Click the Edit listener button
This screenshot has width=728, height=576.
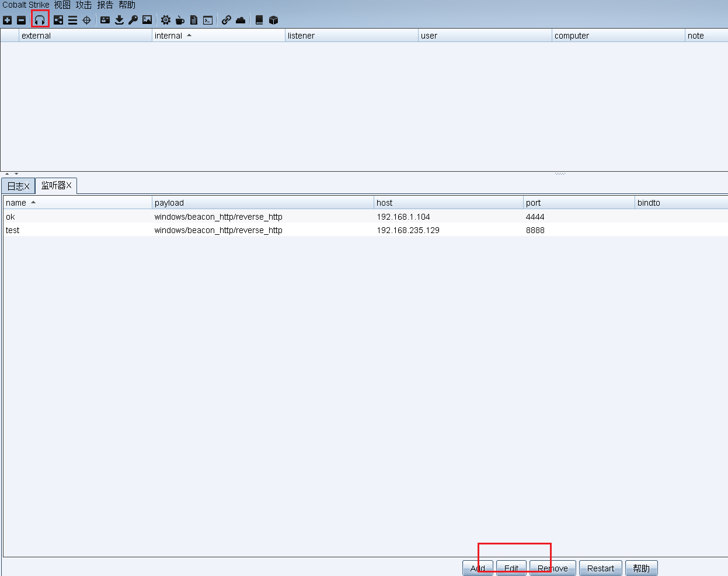tap(511, 568)
